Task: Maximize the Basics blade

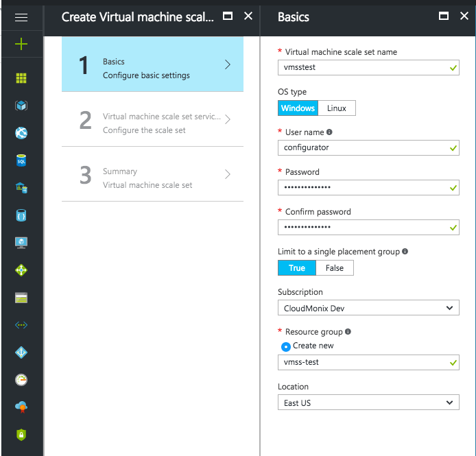Action: 444,16
